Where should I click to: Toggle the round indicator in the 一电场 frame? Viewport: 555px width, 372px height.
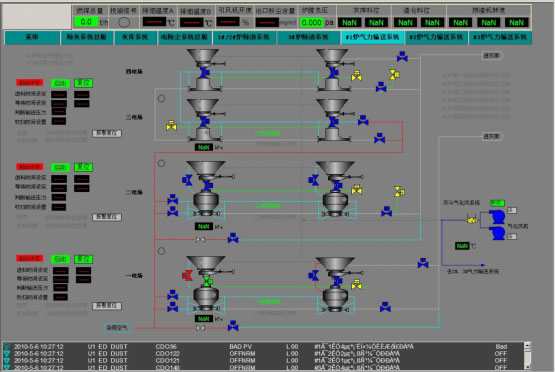(x=161, y=251)
